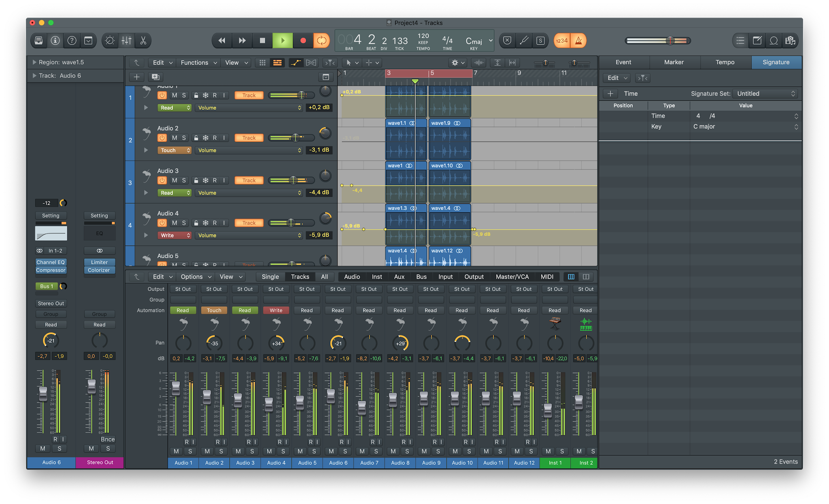
Task: Filter mixer by Master/VCA strips
Action: [512, 277]
